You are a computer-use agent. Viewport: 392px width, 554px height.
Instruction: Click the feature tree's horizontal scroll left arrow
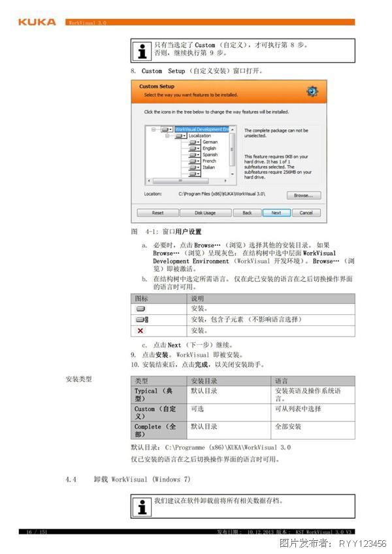point(149,181)
